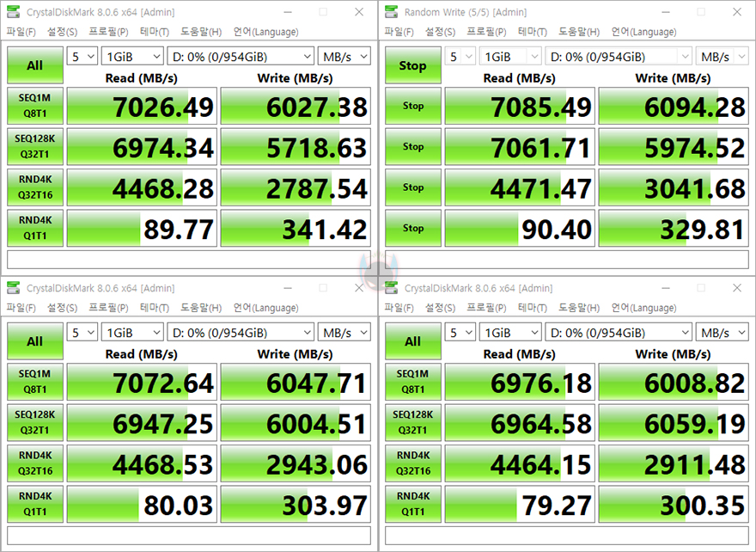Click the 6004.51 write value
The width and height of the screenshot is (756, 552).
coord(317,424)
